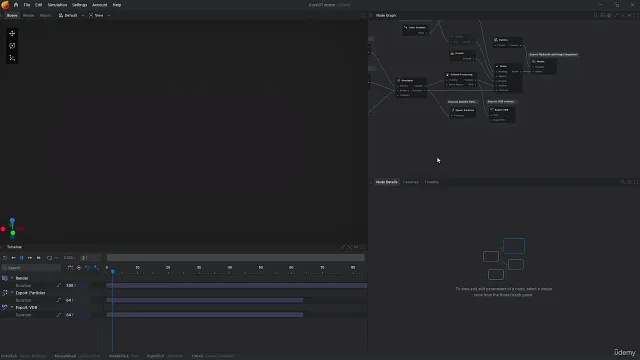Jump to the last frame in the Timeline
Screen dimensions: 640x360
pyautogui.click(x=39, y=258)
